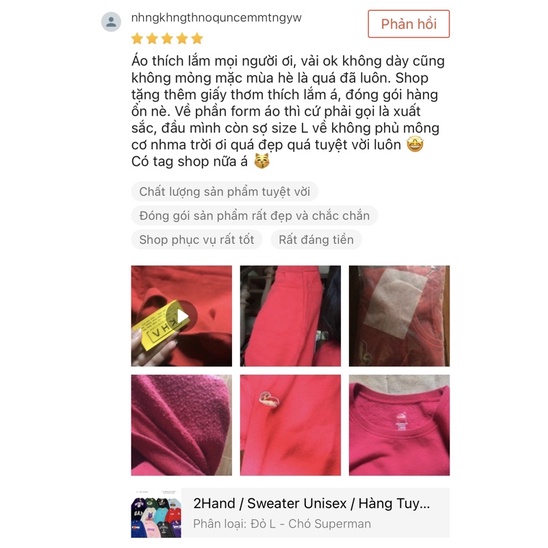
Task: Select tag Đóng gói sản phẩm rất đẹp
Action: click(x=254, y=216)
